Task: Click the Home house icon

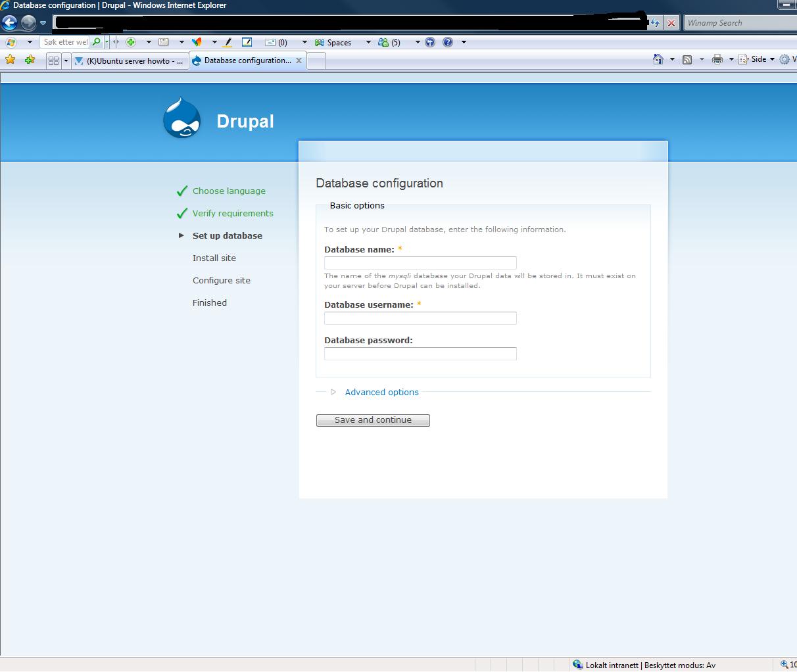Action: tap(658, 59)
